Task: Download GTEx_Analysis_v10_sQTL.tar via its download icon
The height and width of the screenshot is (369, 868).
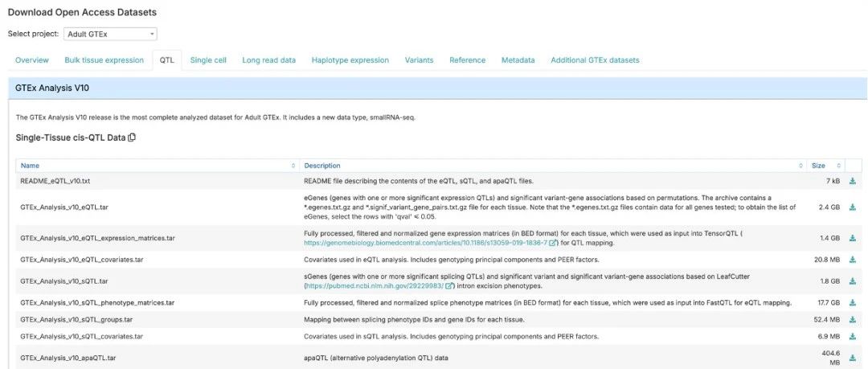Action: [852, 281]
